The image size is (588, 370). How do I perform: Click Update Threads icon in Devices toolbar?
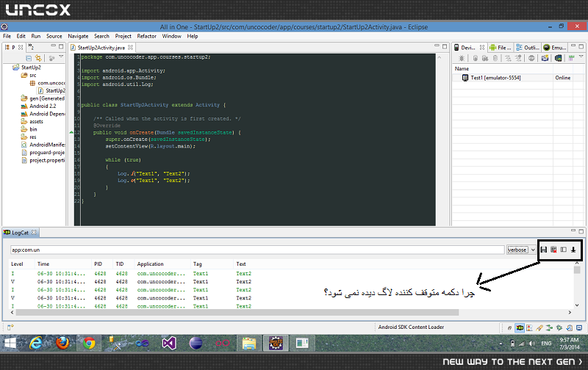tap(508, 58)
